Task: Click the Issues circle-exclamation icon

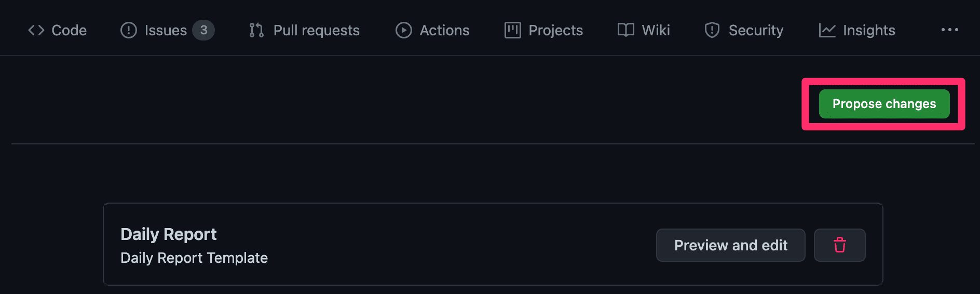Action: point(128,30)
